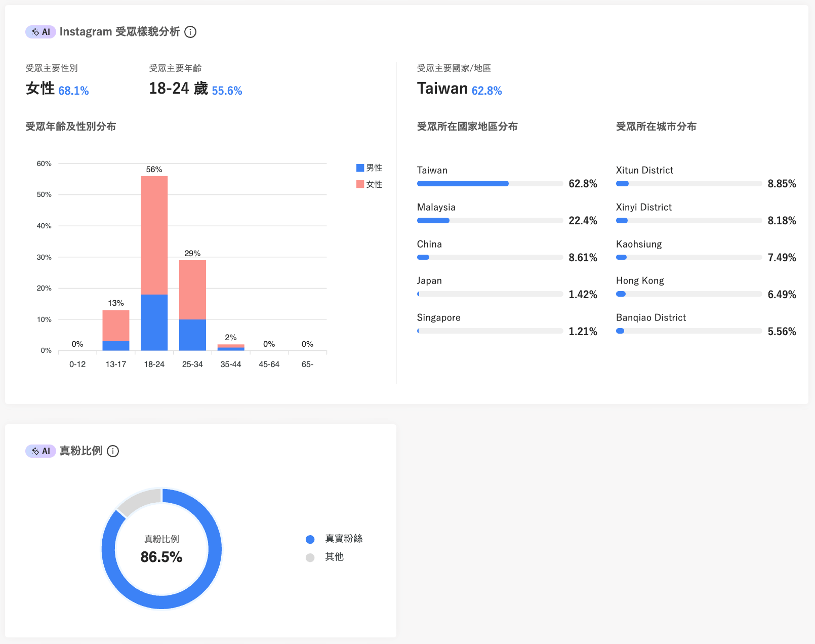Viewport: 815px width, 644px height.
Task: Click 13% label above 13-17 bar
Action: 116,303
